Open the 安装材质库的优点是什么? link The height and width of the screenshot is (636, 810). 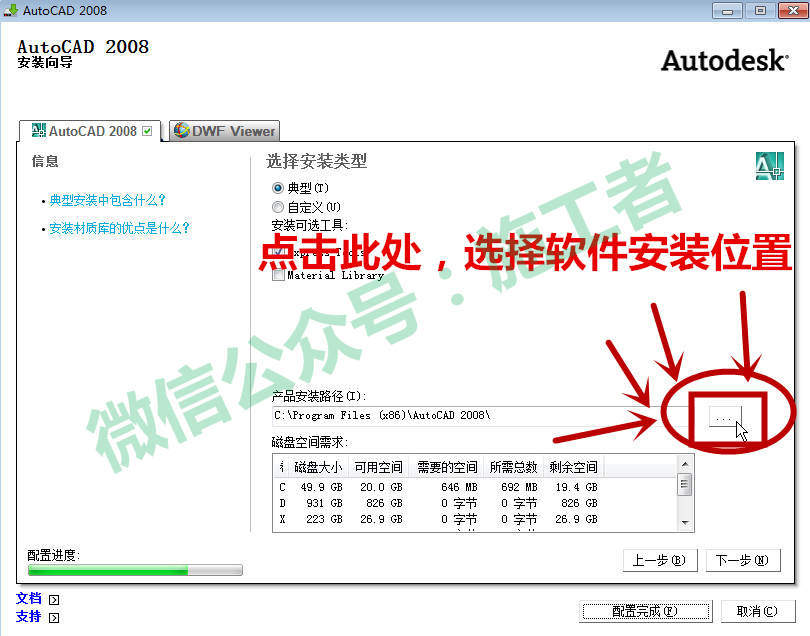click(119, 228)
